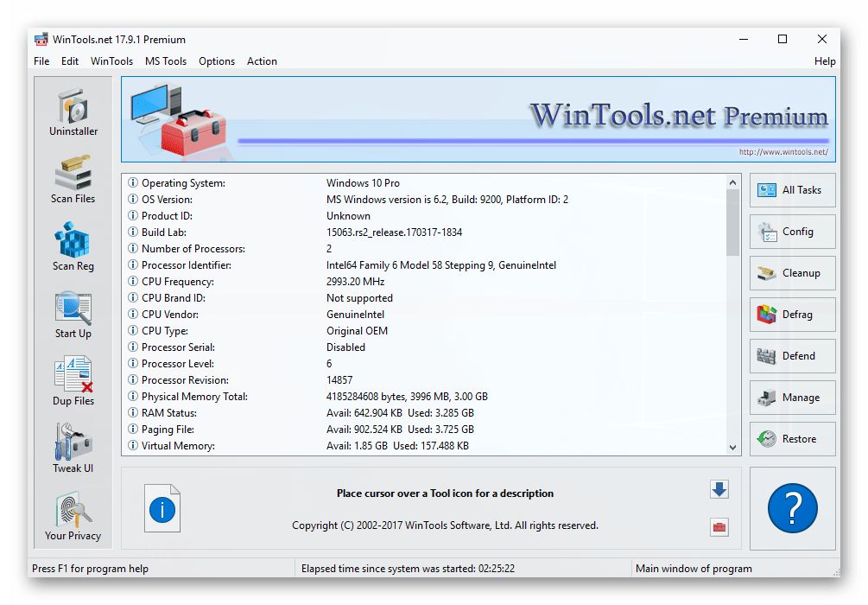Click the WinTools title bar app icon
This screenshot has width=868, height=605.
click(x=41, y=40)
